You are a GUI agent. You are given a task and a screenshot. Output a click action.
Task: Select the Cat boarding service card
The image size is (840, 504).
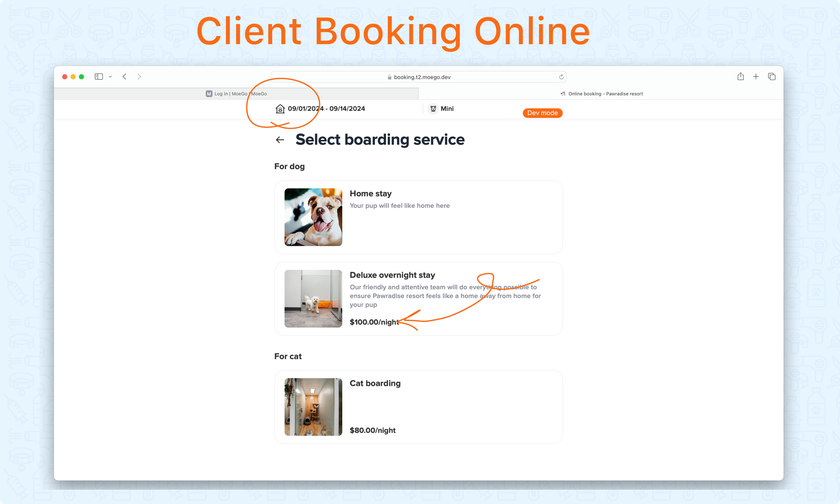click(x=418, y=407)
